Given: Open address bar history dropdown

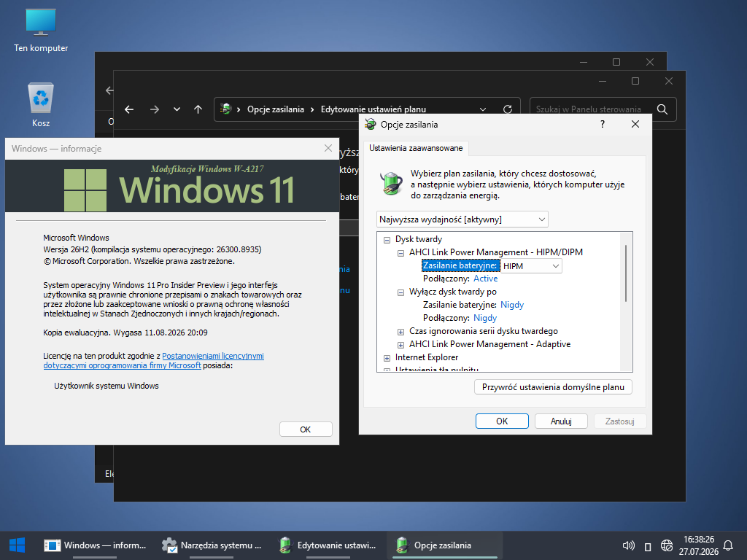Looking at the screenshot, I should point(483,109).
